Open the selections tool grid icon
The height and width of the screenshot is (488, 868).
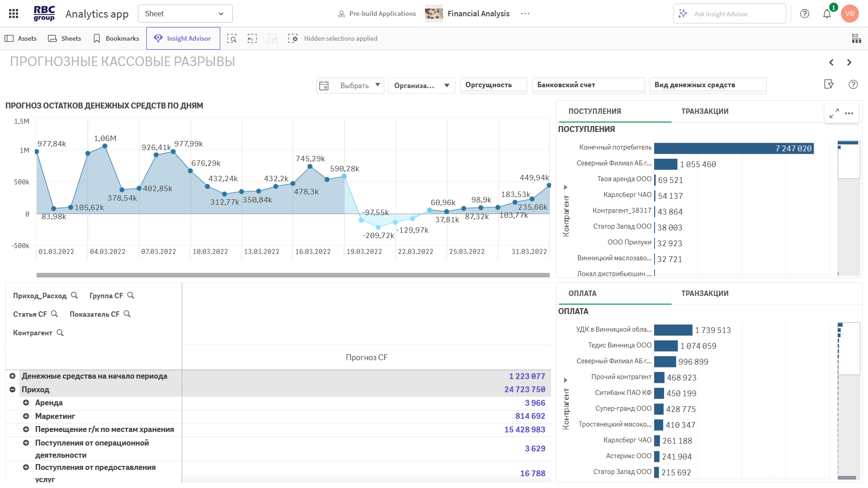click(x=856, y=38)
